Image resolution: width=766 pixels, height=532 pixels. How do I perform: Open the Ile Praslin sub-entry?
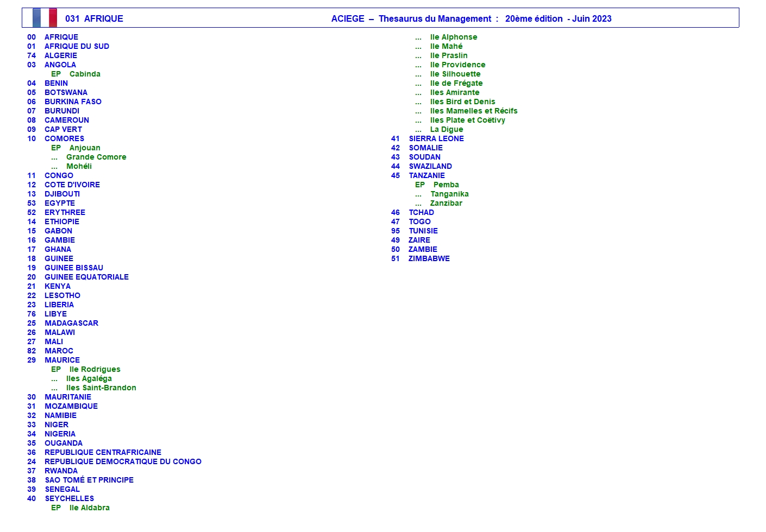point(449,55)
